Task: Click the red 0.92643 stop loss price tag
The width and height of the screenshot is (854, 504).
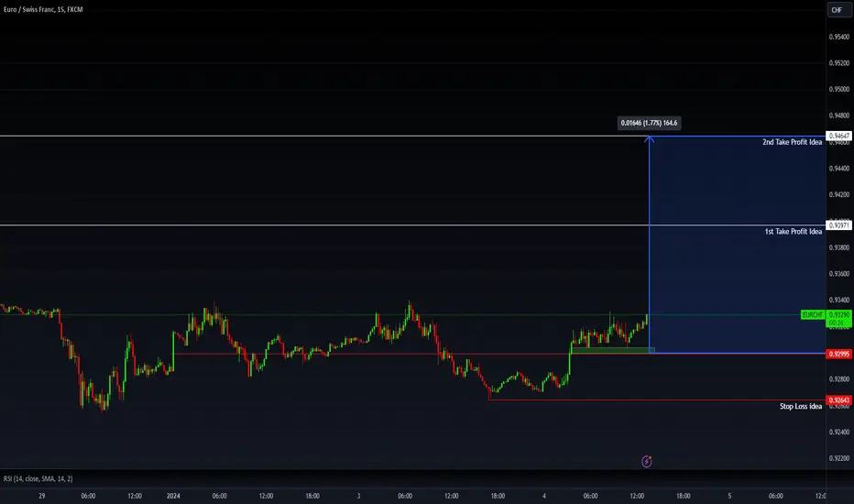Action: pos(838,400)
